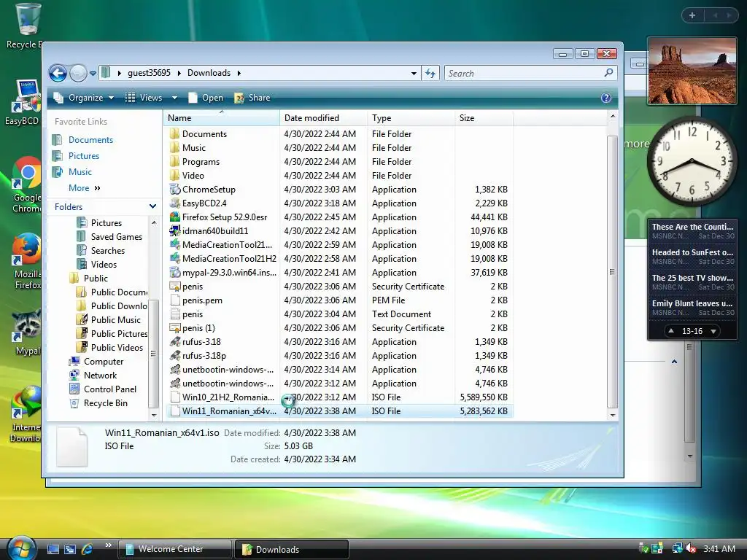Select MediaCreationTool21H2 application icon
This screenshot has height=560, width=747.
coord(175,258)
